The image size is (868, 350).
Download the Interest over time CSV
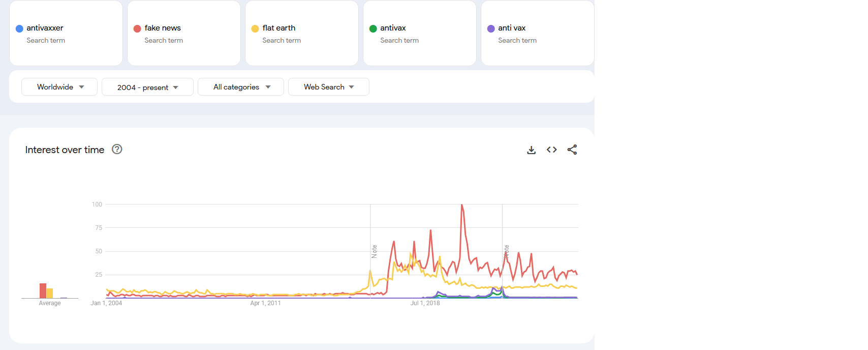531,150
